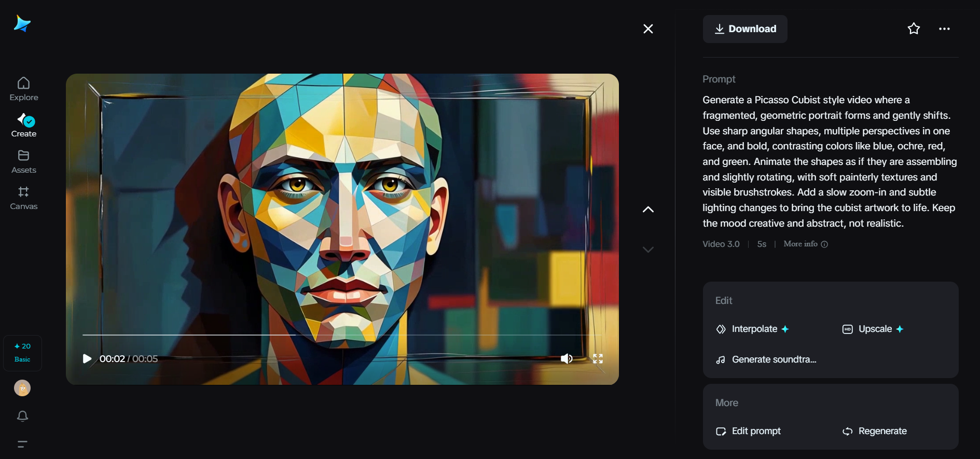The image size is (980, 459).
Task: Open the user profile avatar
Action: tap(22, 388)
